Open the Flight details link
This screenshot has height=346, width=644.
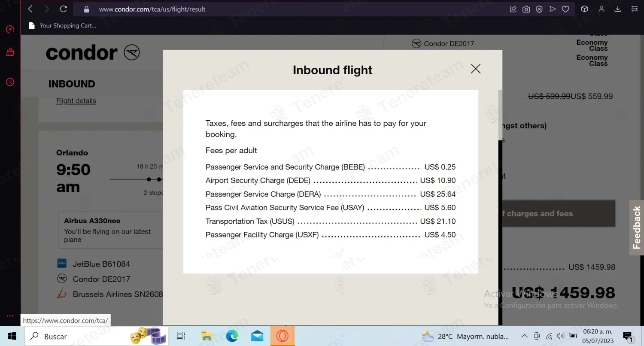pos(76,101)
